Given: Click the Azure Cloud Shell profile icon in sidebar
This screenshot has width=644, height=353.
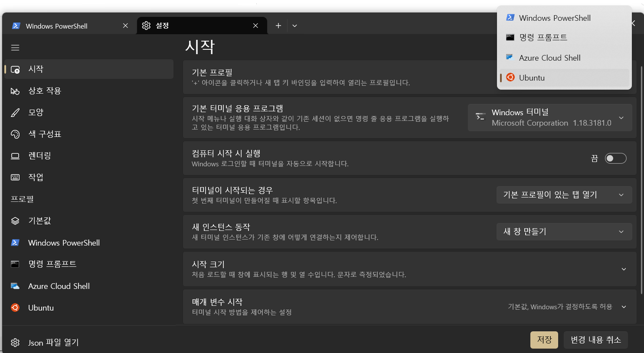Looking at the screenshot, I should click(15, 286).
